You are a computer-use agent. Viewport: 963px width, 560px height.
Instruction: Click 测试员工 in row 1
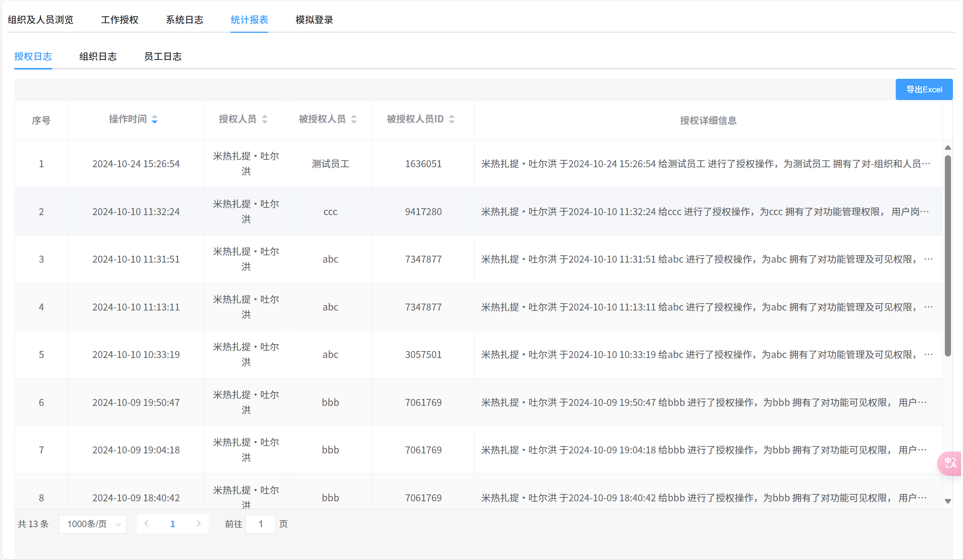pyautogui.click(x=330, y=164)
